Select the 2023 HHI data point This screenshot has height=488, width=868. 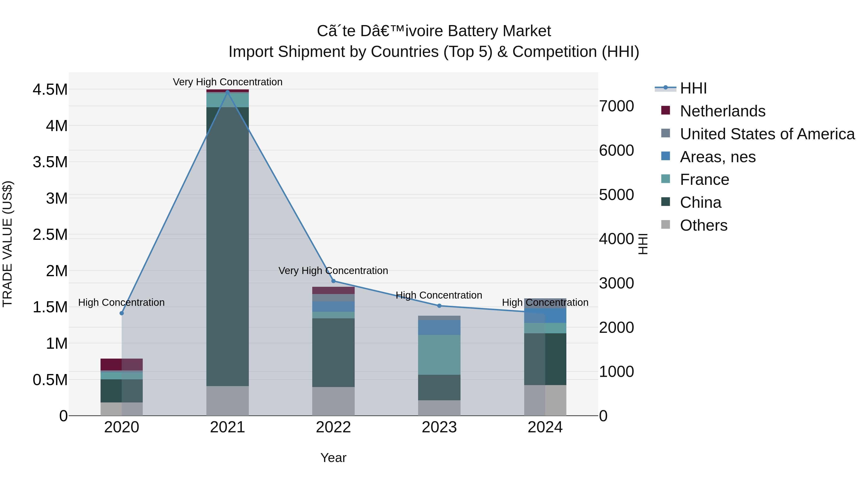click(x=439, y=306)
